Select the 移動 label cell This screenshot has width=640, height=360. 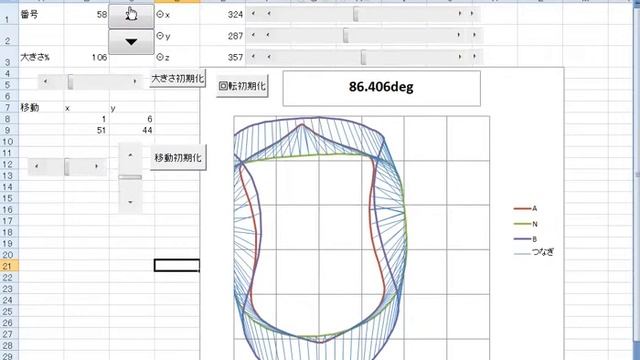pos(41,107)
